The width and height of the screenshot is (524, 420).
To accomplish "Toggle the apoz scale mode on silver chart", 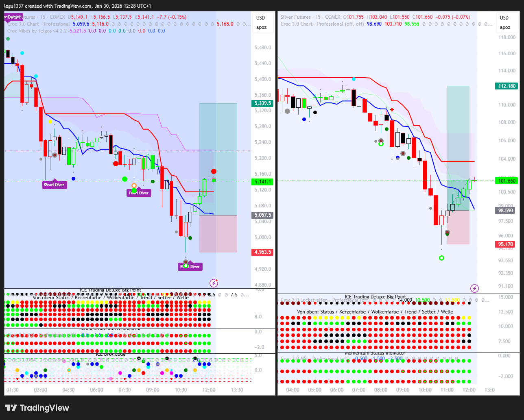I will click(505, 28).
